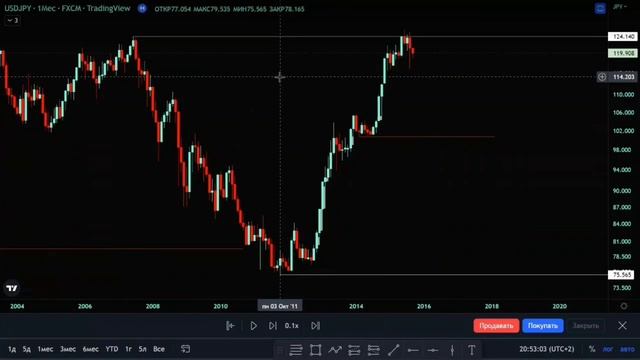
Task: Set range to 1д
Action: click(12, 349)
